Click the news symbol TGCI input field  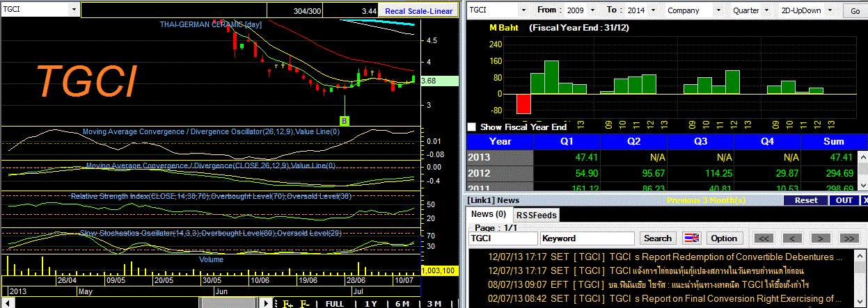503,238
